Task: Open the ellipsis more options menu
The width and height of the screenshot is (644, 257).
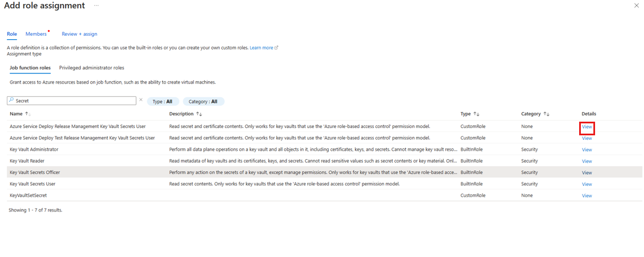Action: 96,6
